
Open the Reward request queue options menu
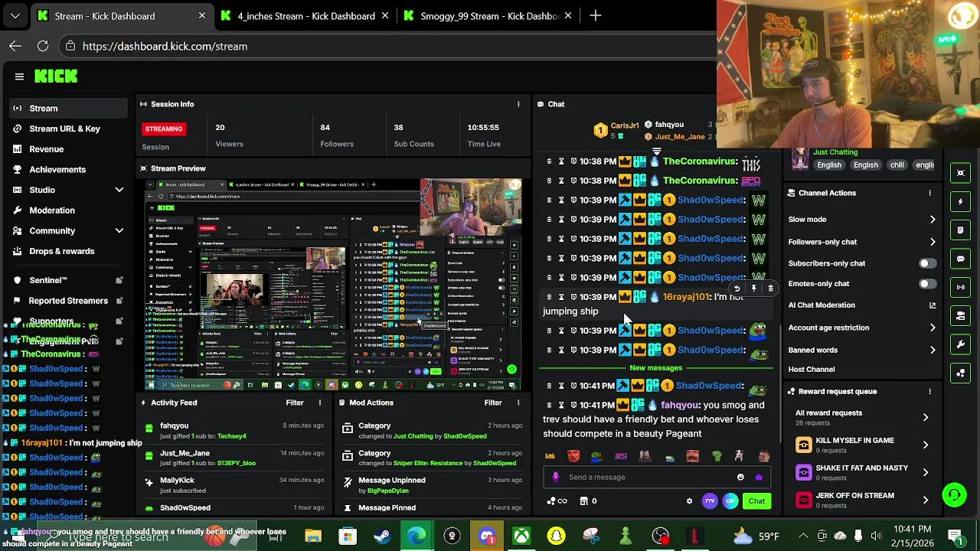coord(930,391)
